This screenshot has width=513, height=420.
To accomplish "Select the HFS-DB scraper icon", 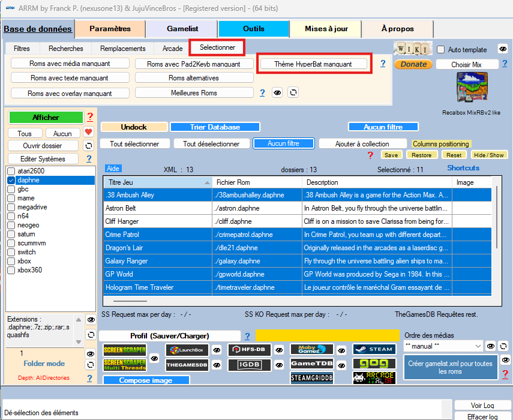I will click(250, 350).
